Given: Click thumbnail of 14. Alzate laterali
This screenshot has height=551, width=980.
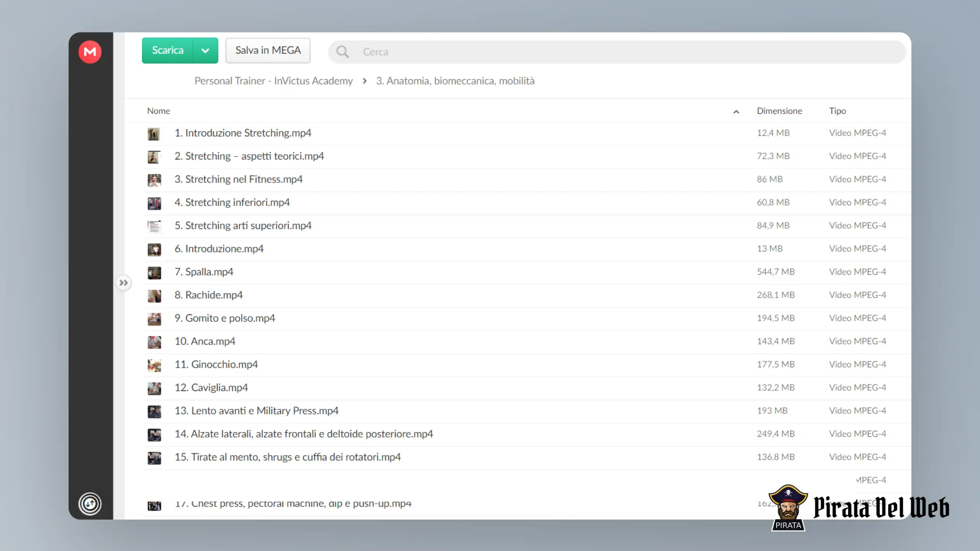Looking at the screenshot, I should (x=154, y=435).
